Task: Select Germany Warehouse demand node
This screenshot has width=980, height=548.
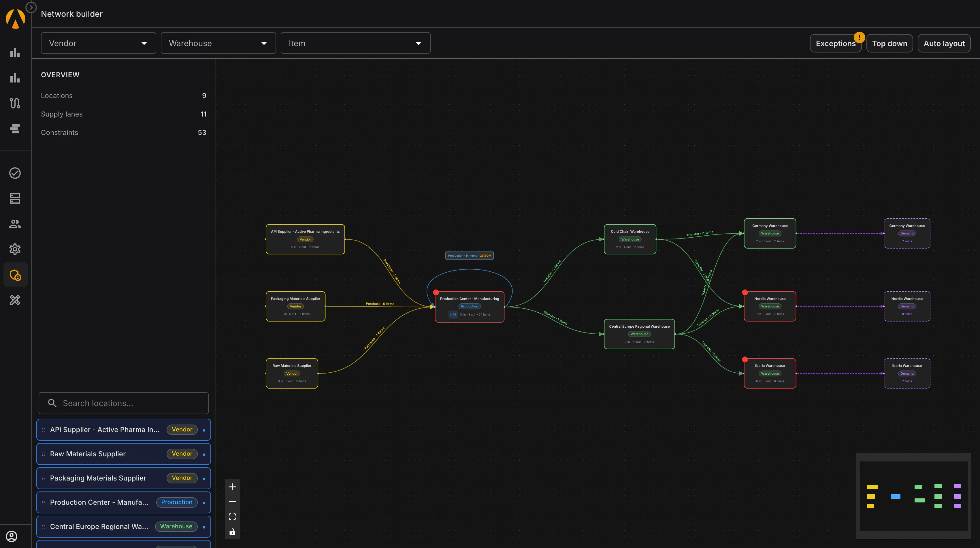Action: coord(907,233)
